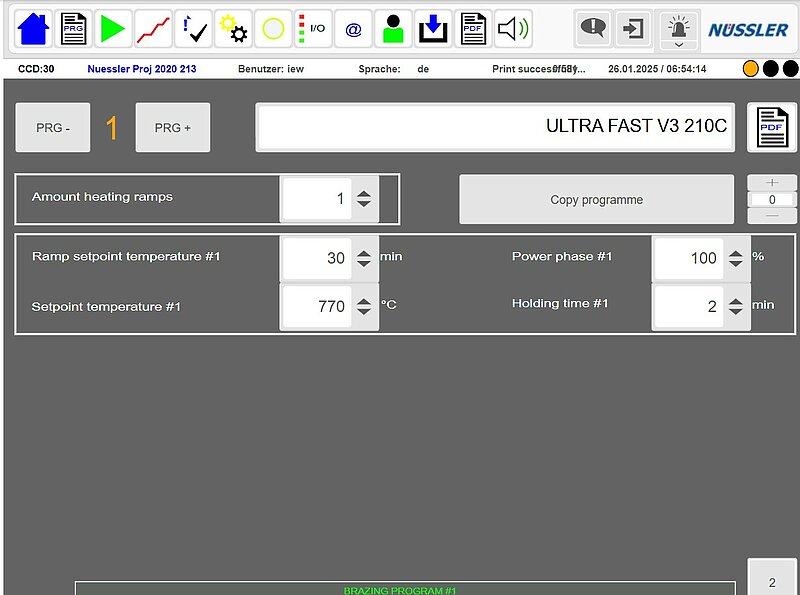This screenshot has height=595, width=800.
Task: Open the @ email settings icon
Action: [353, 29]
